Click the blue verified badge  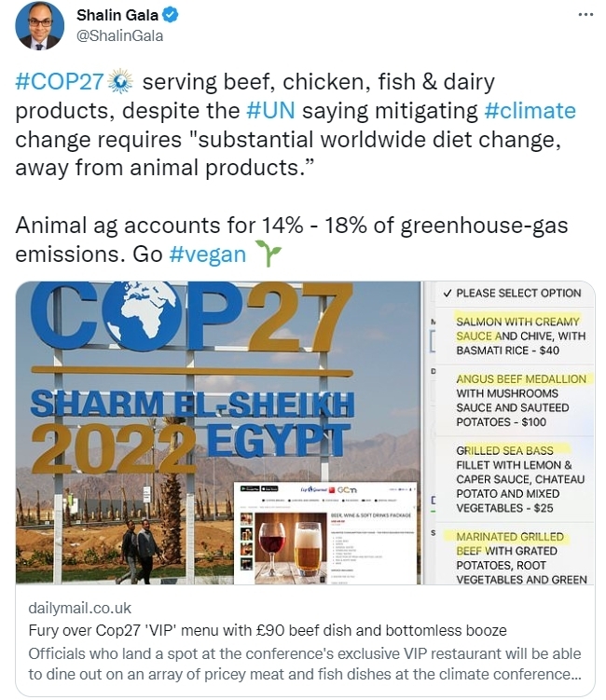(170, 15)
